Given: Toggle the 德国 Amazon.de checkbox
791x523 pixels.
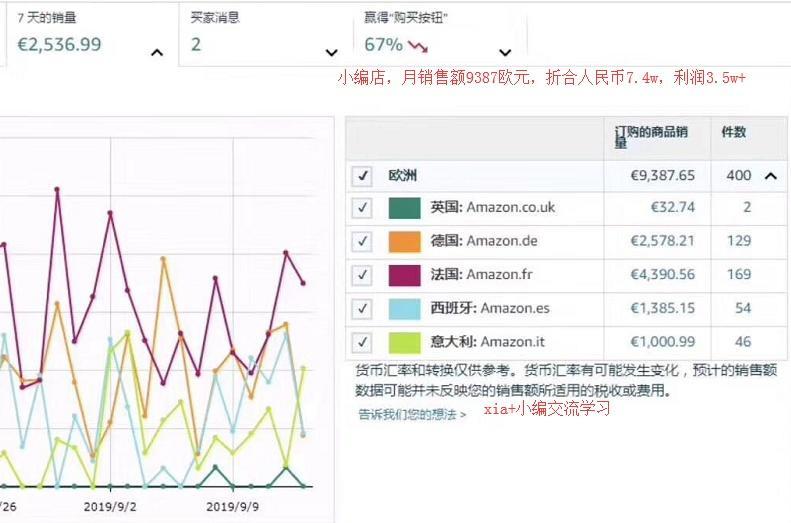Looking at the screenshot, I should (362, 241).
